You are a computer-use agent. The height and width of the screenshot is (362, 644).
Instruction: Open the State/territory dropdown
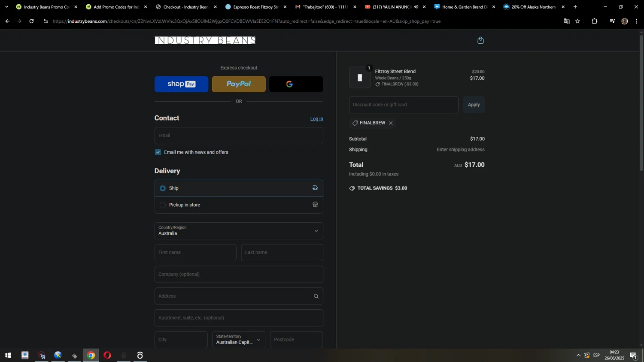pos(239,340)
